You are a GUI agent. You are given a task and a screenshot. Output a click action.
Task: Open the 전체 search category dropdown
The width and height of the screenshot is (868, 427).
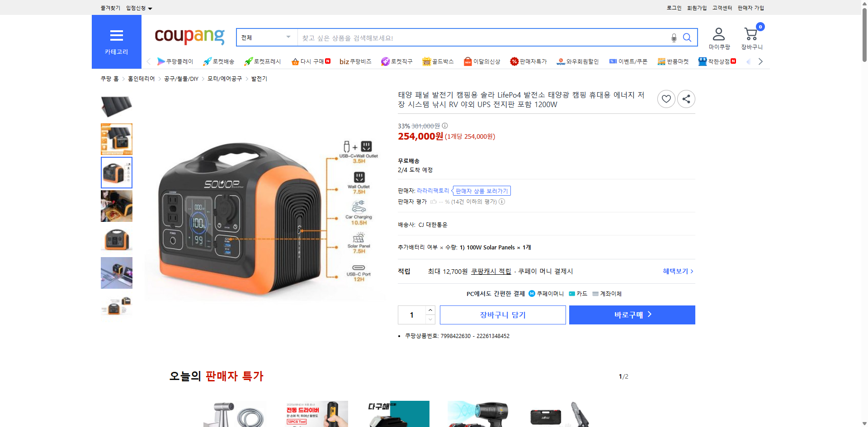coord(266,38)
